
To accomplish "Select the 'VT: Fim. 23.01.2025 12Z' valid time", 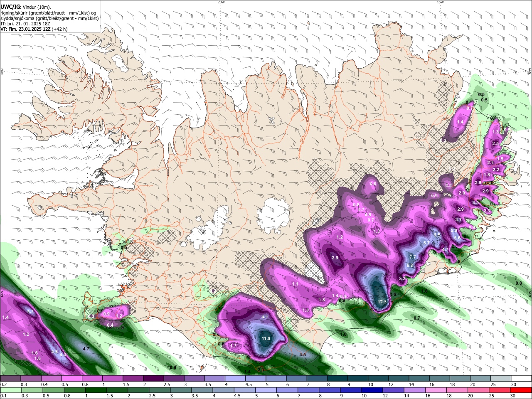I will [x=26, y=29].
